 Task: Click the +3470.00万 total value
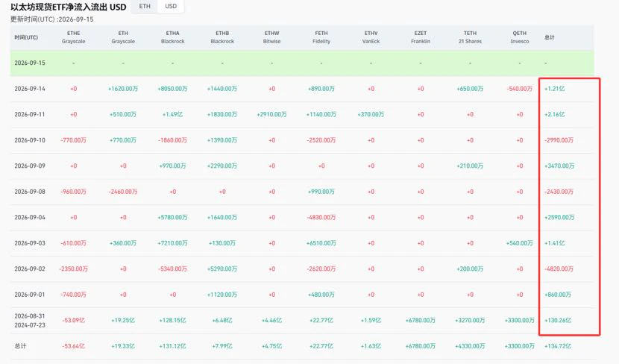coord(559,166)
